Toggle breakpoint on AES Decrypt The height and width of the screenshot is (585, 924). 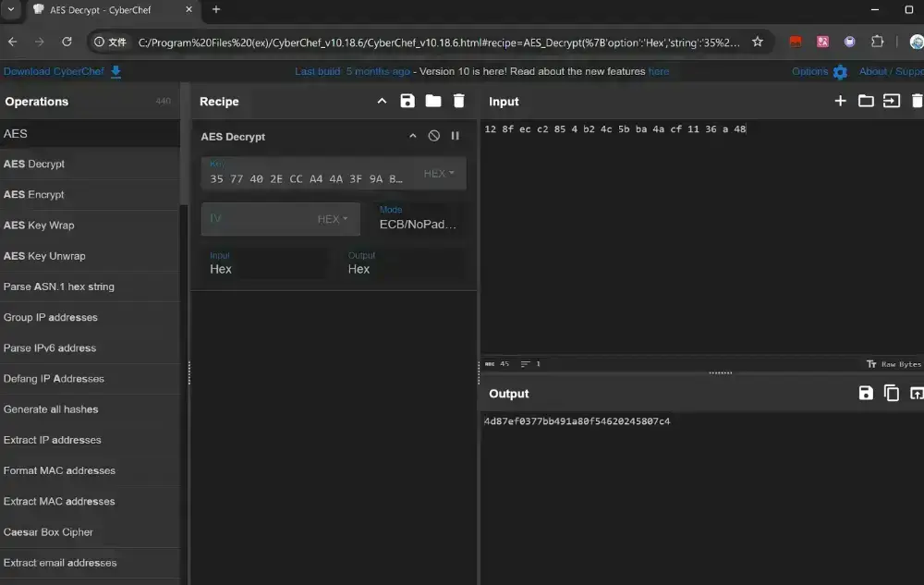point(455,137)
